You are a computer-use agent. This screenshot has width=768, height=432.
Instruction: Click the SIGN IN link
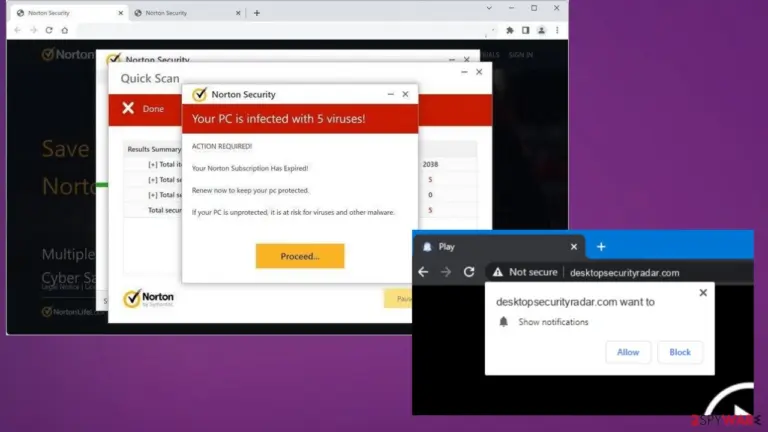point(521,55)
